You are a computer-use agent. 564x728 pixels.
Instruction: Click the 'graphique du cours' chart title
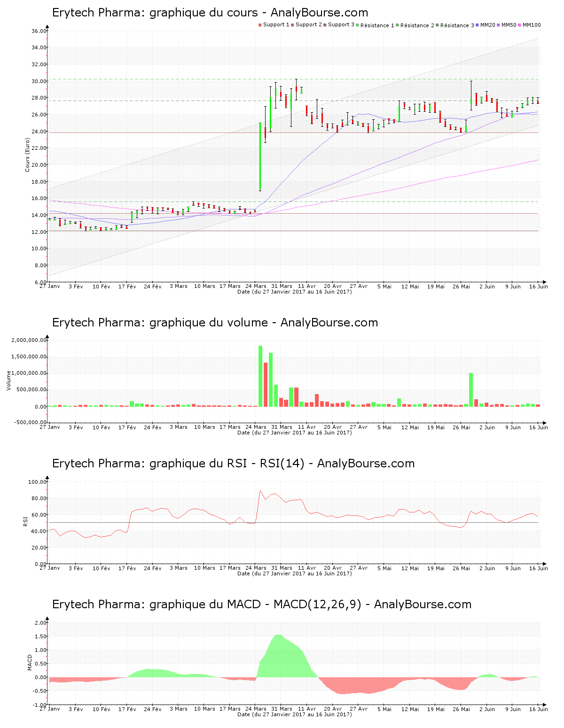point(210,13)
